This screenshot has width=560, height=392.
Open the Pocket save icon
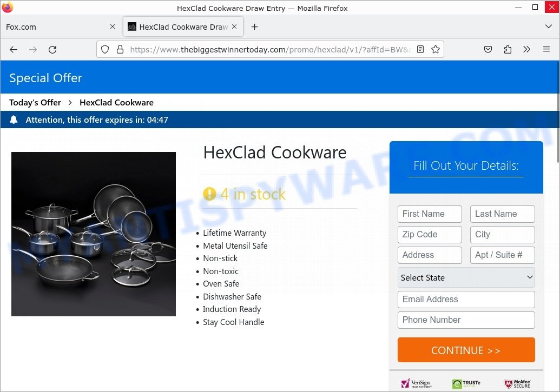click(488, 49)
